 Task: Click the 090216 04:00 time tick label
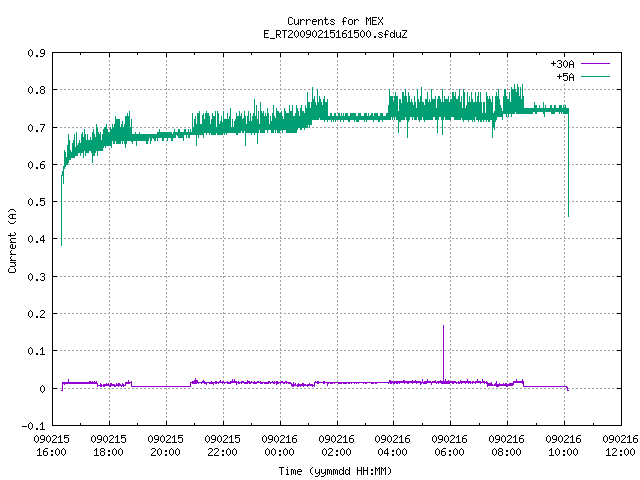tap(393, 446)
